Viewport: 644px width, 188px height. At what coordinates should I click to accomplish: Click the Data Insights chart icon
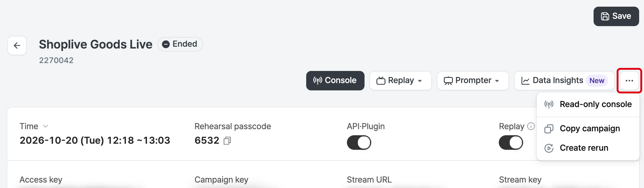tap(526, 81)
